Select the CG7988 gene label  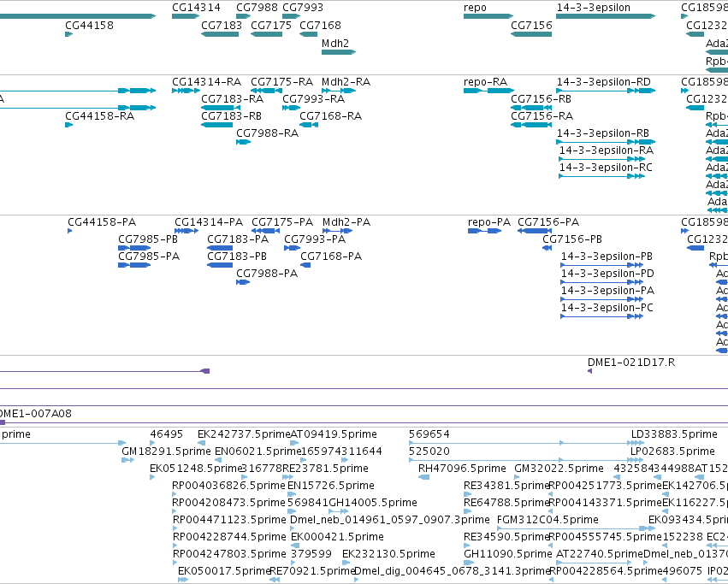point(257,8)
